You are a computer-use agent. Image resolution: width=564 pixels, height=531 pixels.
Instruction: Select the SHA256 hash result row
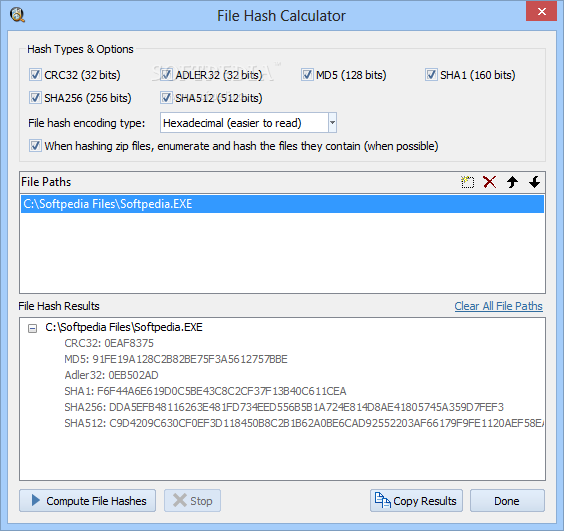[x=284, y=407]
